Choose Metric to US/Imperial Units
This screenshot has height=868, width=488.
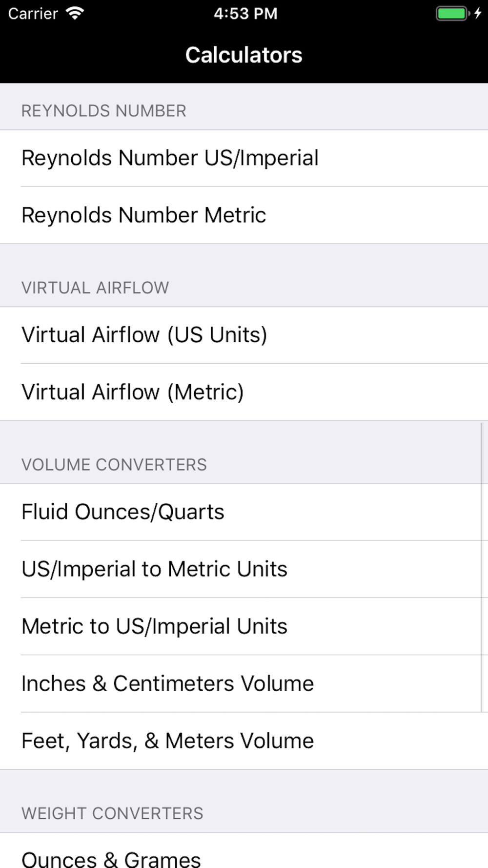tap(244, 626)
